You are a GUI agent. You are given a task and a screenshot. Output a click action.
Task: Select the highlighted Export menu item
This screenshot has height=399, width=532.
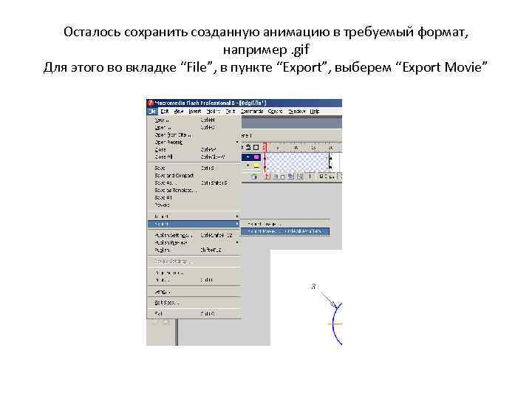(194, 224)
